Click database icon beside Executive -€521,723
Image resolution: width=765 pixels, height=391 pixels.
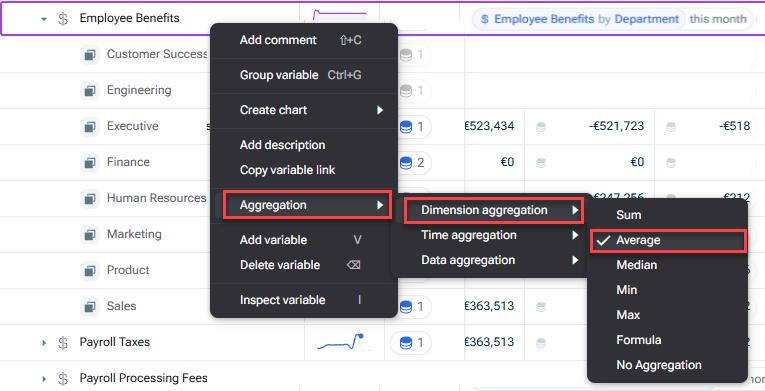541,127
